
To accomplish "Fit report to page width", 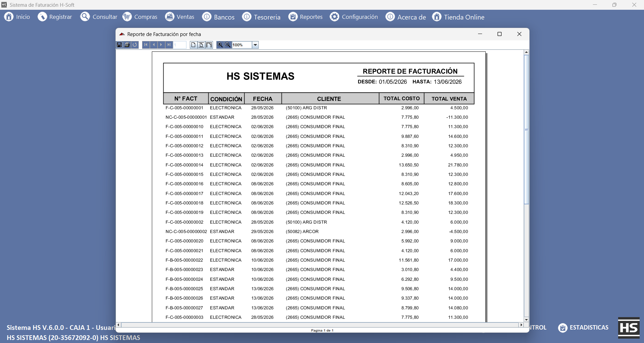I will click(x=209, y=45).
